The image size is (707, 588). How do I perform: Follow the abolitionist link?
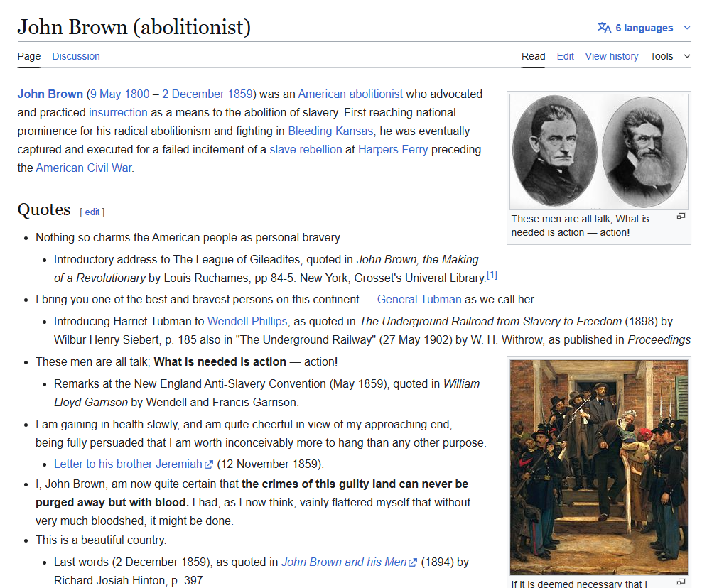coord(376,94)
